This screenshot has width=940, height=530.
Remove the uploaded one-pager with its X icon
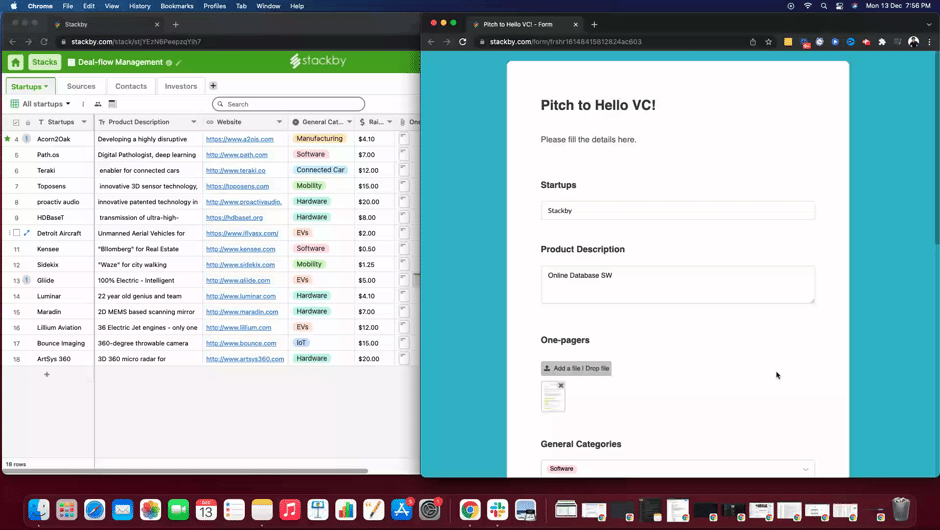pos(561,386)
